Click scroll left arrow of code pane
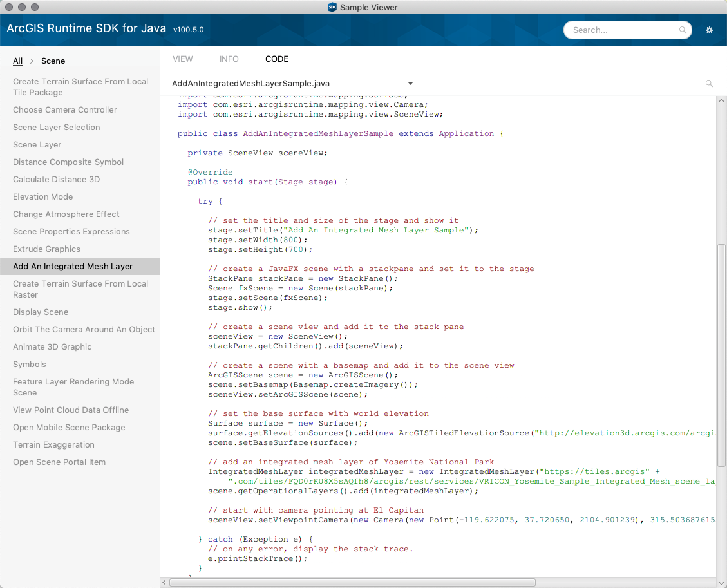The height and width of the screenshot is (588, 727). click(x=164, y=582)
